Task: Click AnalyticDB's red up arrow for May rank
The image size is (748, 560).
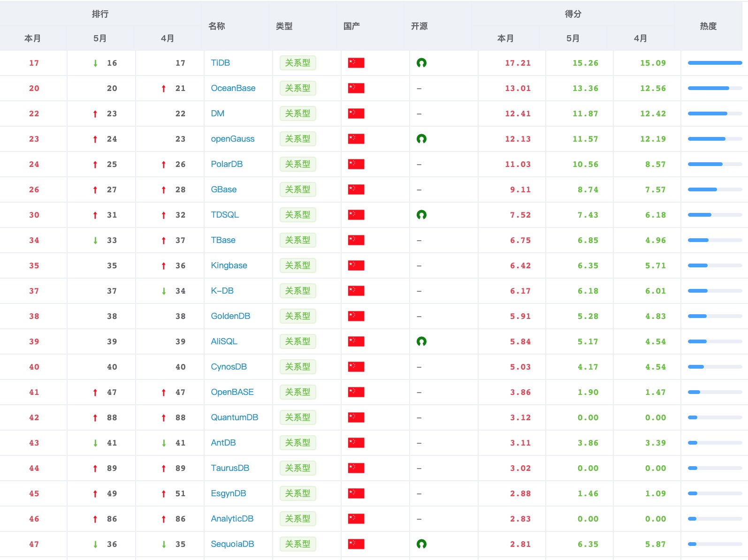Action: tap(95, 519)
